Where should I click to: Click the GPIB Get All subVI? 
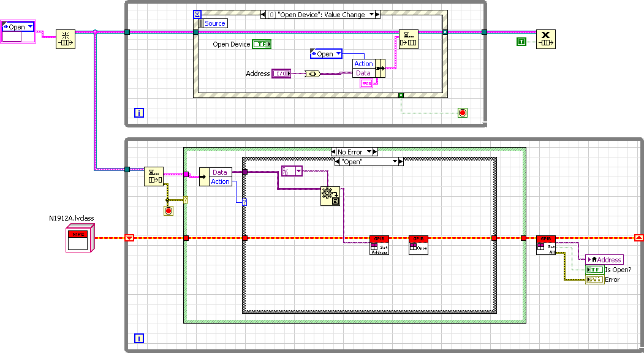point(546,245)
